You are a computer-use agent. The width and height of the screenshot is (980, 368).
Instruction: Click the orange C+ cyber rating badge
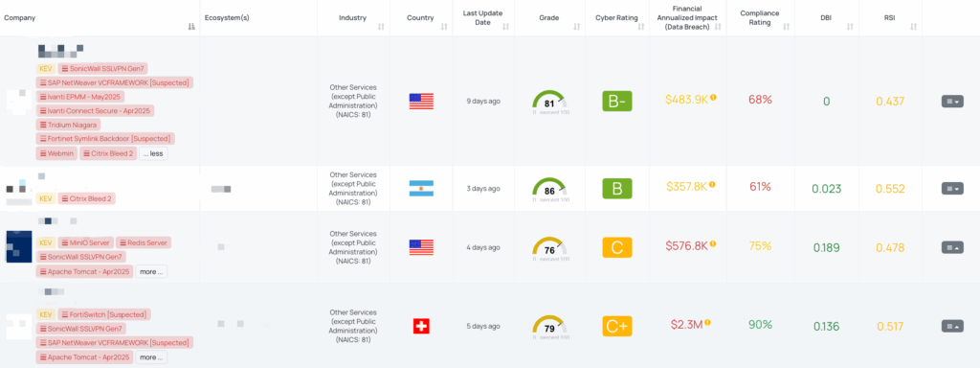pos(617,326)
